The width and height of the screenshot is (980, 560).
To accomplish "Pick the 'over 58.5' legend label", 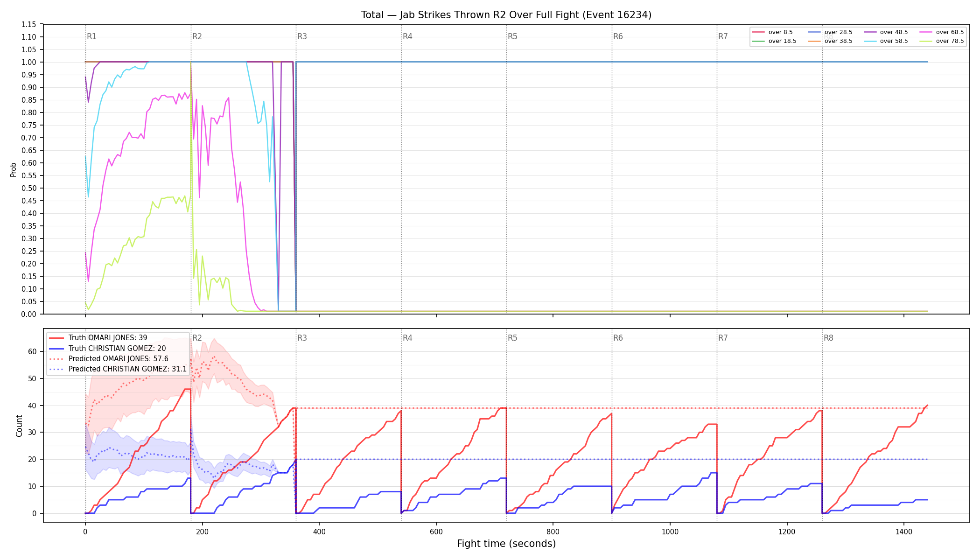I will (x=894, y=41).
